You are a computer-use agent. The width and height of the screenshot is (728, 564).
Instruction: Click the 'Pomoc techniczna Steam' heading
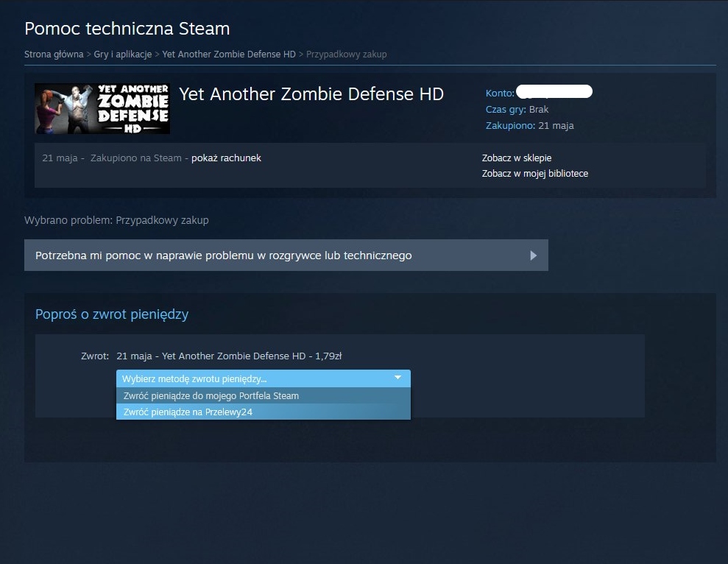click(x=127, y=28)
